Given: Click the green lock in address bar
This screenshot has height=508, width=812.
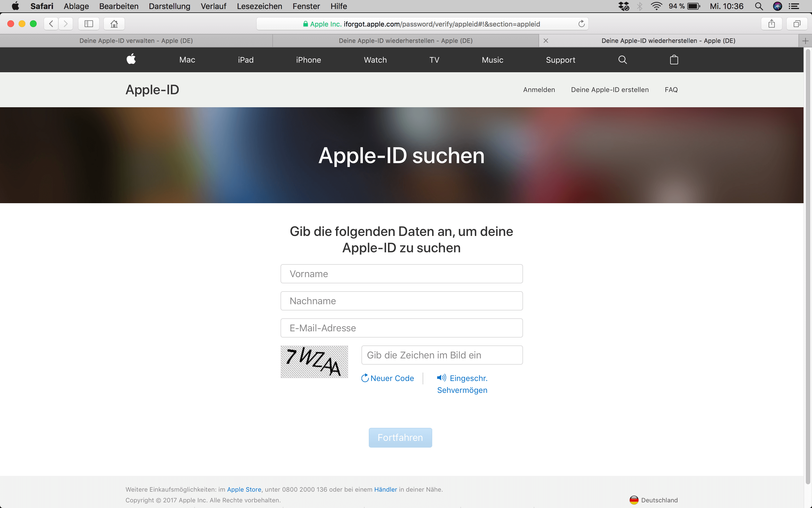Looking at the screenshot, I should click(305, 24).
